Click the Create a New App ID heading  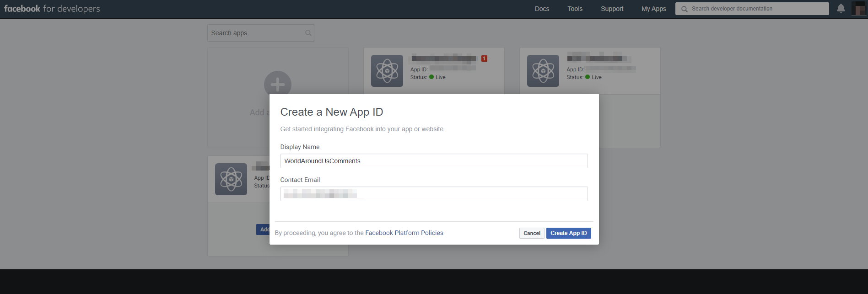coord(332,112)
